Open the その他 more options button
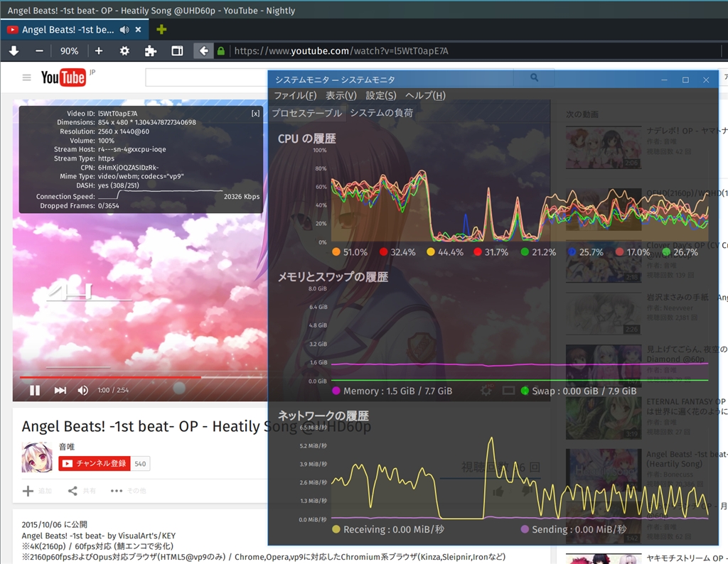The height and width of the screenshot is (564, 728). (128, 491)
